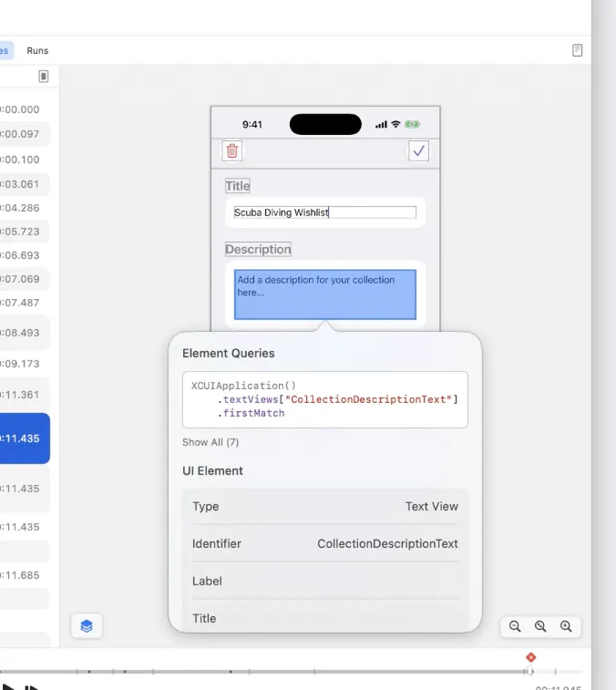
Task: Click the play button in playback controls
Action: 9,686
